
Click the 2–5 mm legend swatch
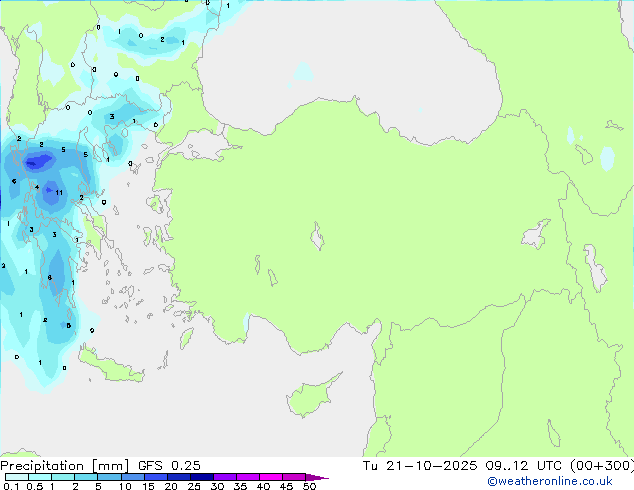[86, 477]
